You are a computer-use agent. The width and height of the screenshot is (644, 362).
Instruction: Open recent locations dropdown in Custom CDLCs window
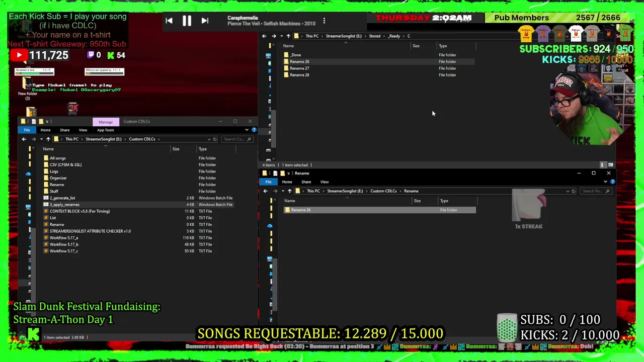pos(40,139)
